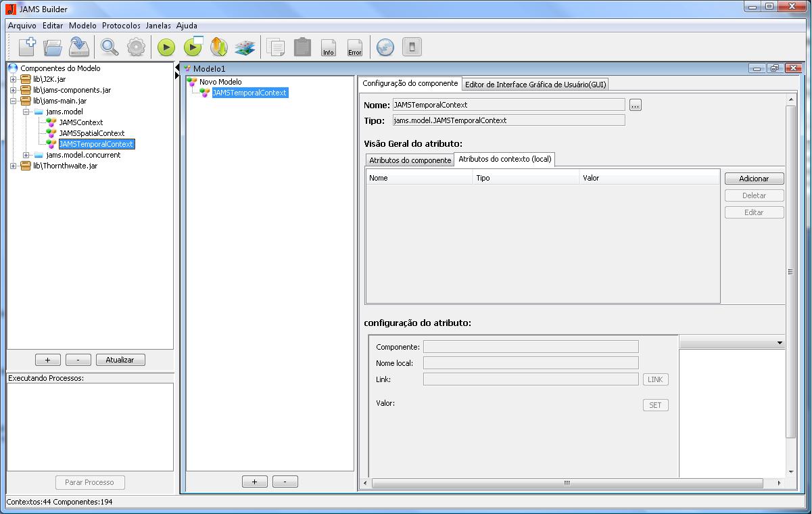
Task: Switch to Atributos do componente tab
Action: coord(410,160)
